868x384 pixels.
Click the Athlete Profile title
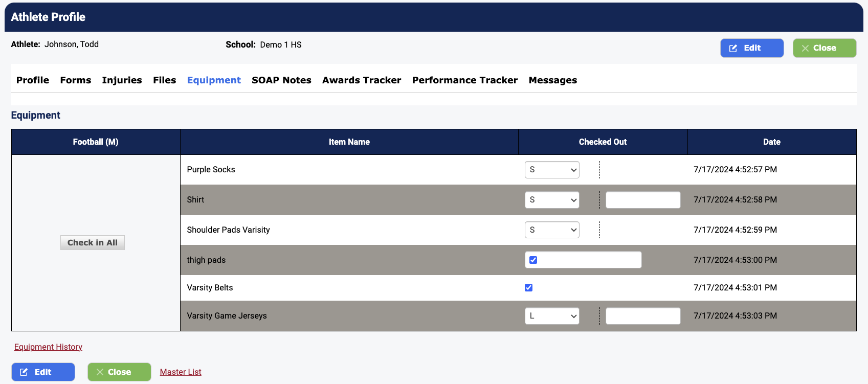pyautogui.click(x=48, y=17)
